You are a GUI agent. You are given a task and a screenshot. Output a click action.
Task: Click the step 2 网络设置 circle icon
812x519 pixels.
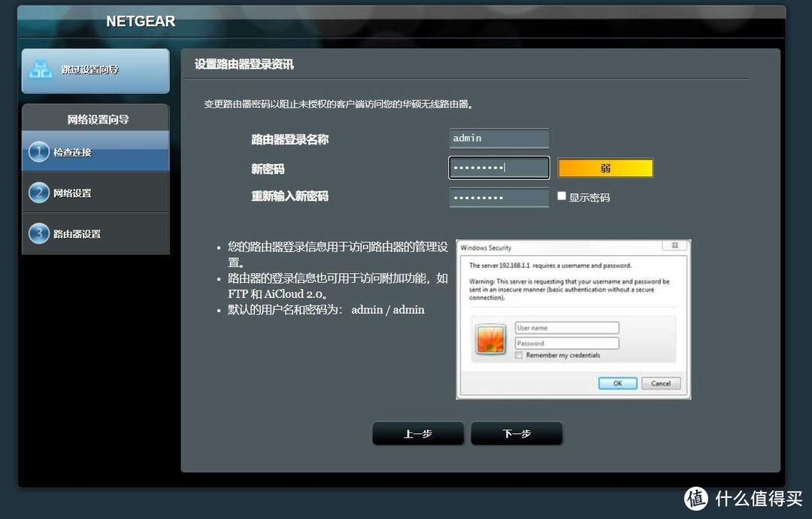pos(39,192)
